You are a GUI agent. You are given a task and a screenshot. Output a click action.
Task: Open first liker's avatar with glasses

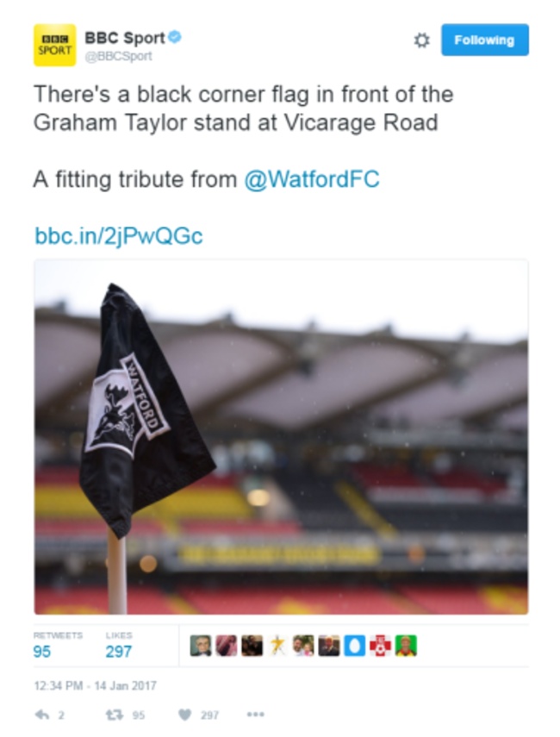201,646
